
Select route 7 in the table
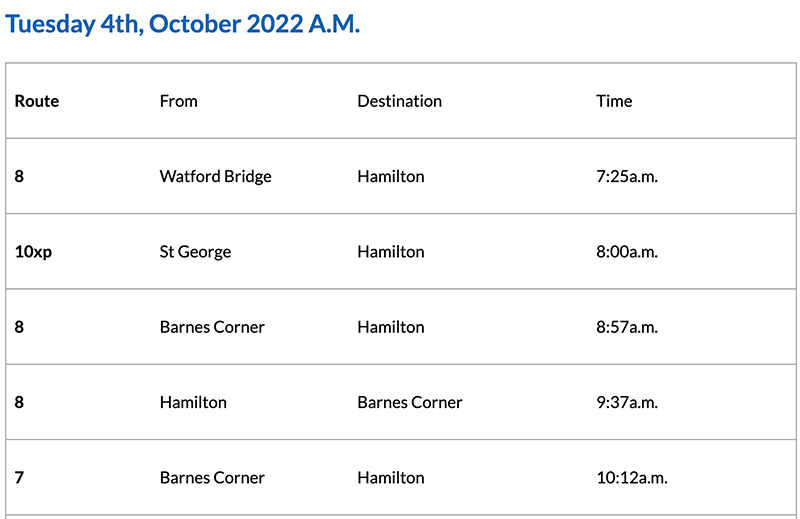[x=19, y=478]
